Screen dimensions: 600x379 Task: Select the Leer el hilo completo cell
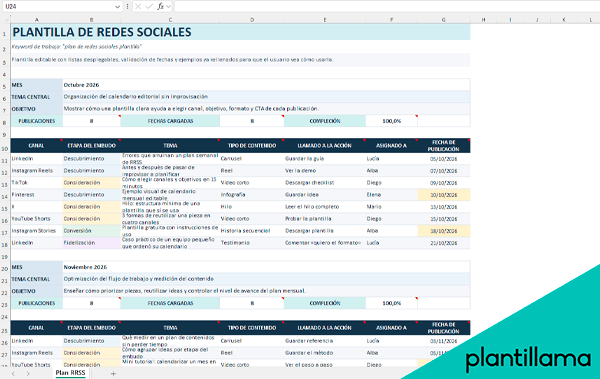(324, 207)
